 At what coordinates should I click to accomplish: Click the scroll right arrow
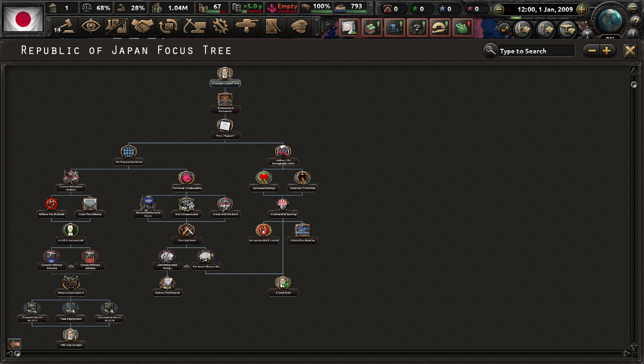tap(628, 354)
